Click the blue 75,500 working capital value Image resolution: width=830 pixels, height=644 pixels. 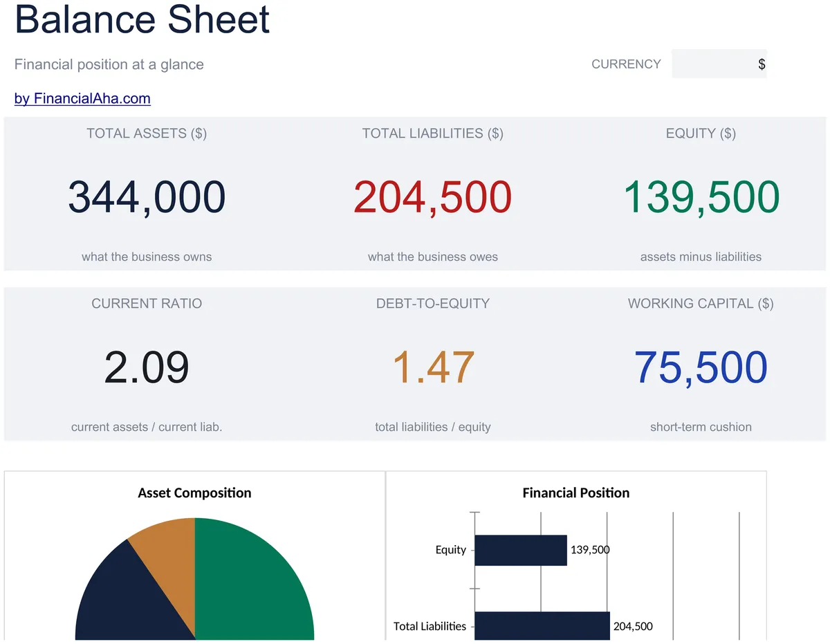[701, 367]
